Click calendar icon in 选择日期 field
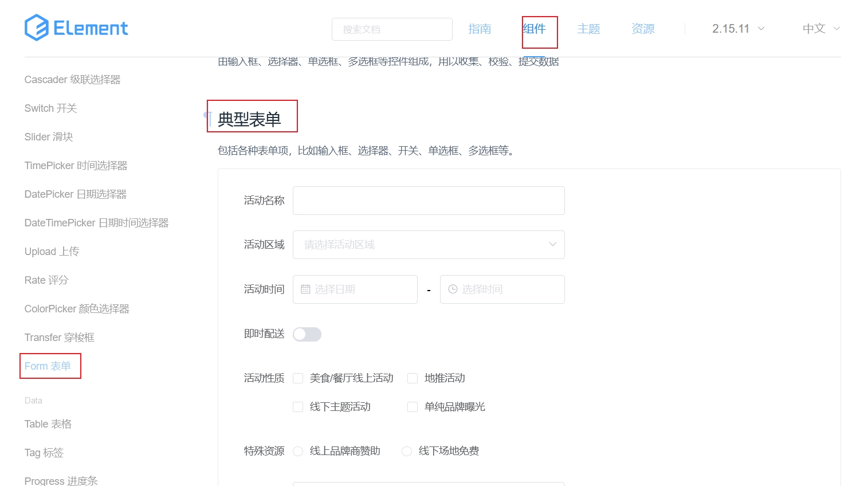The height and width of the screenshot is (486, 868). [x=305, y=289]
